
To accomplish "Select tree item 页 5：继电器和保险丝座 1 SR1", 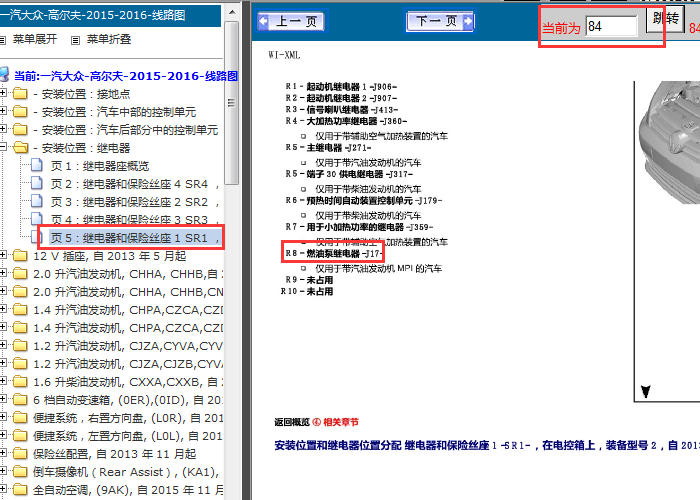I will point(135,238).
